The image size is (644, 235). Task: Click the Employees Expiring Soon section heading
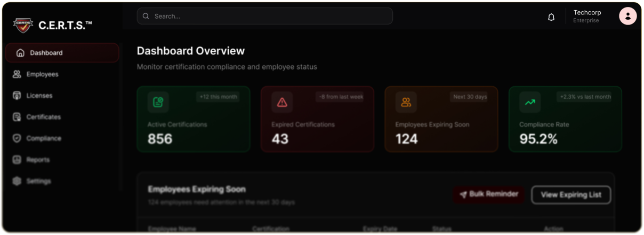197,189
